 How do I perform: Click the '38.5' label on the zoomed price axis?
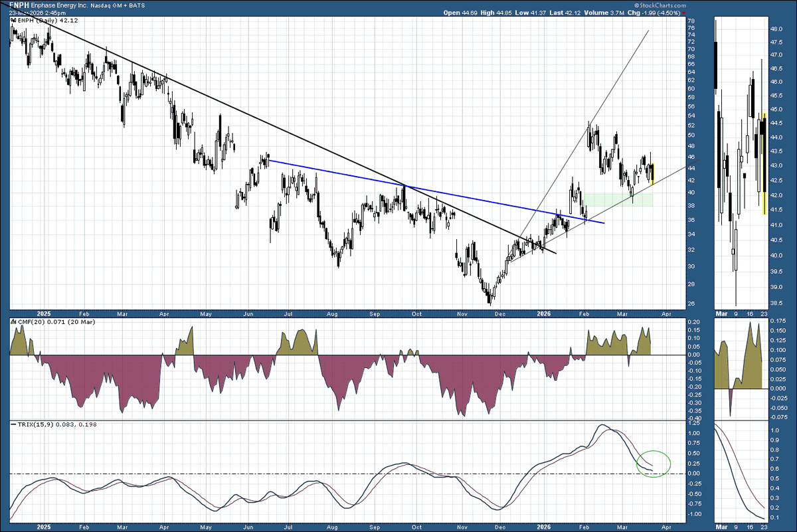[776, 302]
